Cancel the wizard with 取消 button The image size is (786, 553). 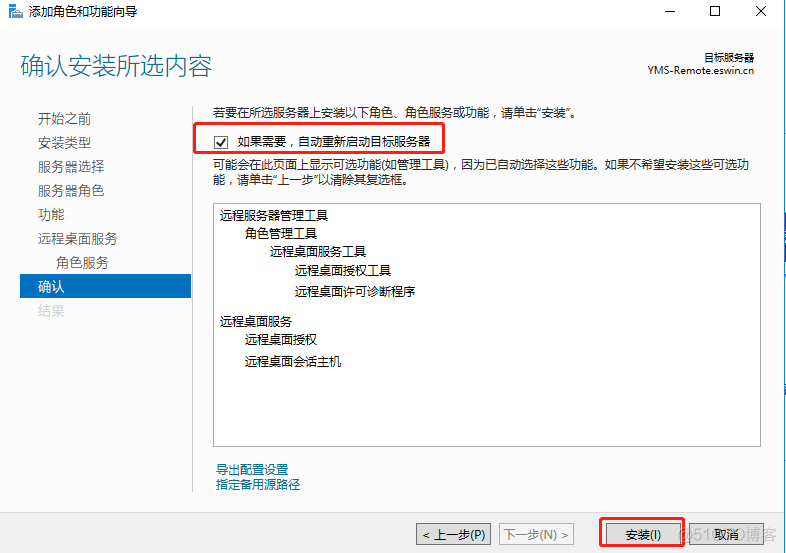(727, 534)
